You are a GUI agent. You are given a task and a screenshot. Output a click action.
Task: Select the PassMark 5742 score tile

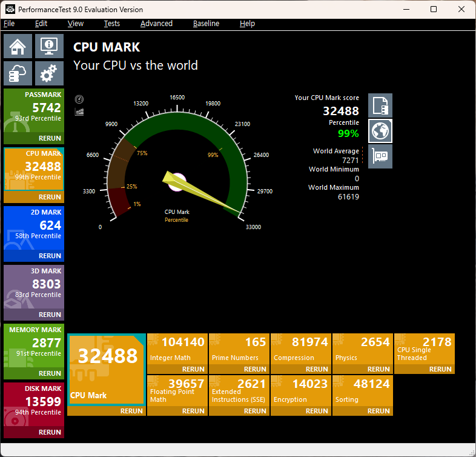(x=34, y=110)
